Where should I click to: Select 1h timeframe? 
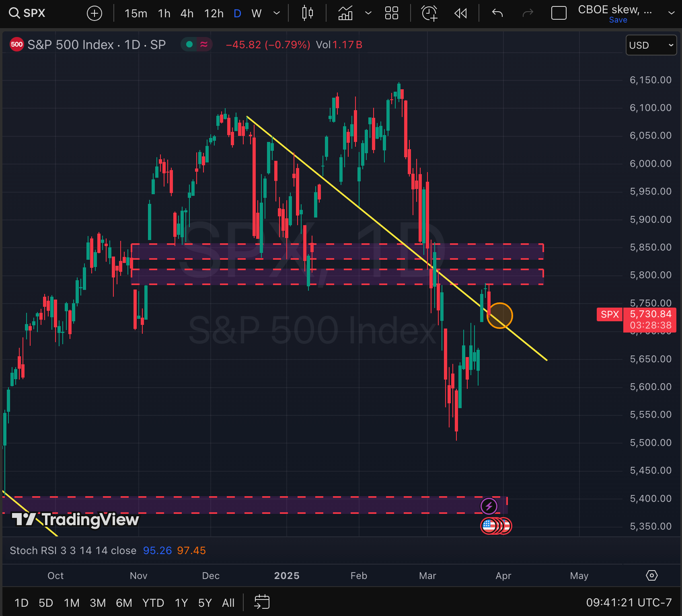[164, 13]
